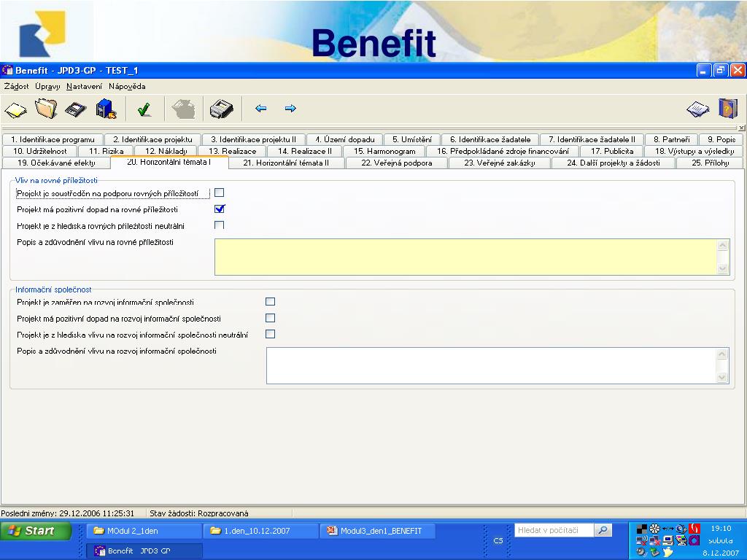Open help with the book icon
The image size is (747, 560).
pyautogui.click(x=728, y=109)
